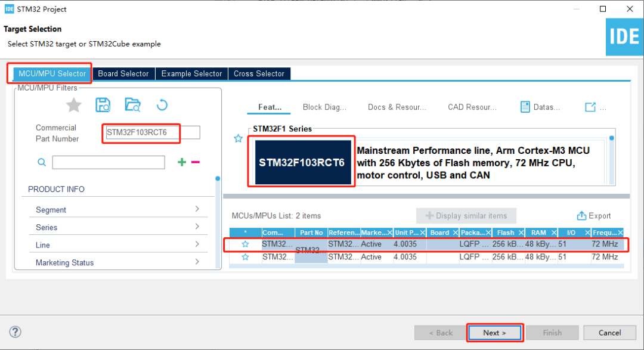Click the green plus icon

[x=181, y=162]
